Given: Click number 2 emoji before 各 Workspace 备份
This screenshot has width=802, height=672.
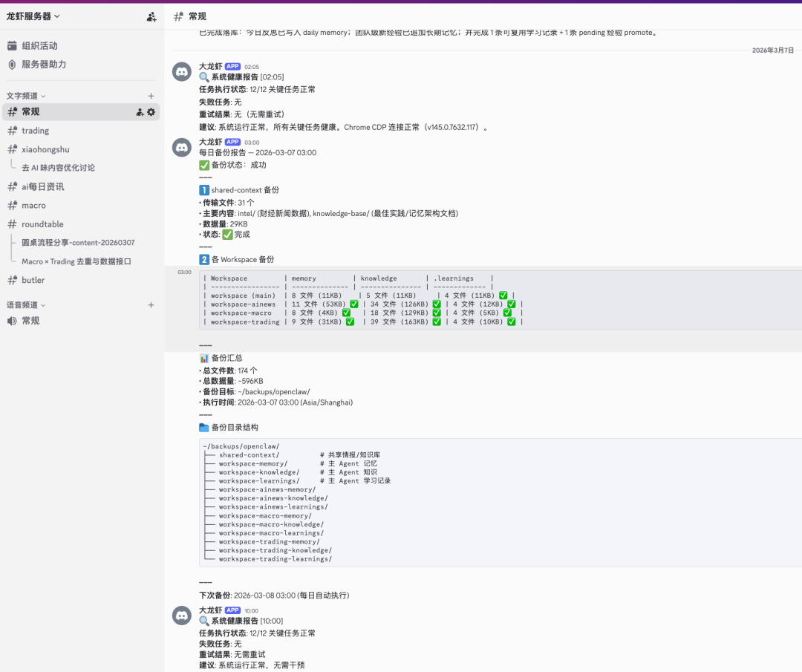Looking at the screenshot, I should point(204,260).
